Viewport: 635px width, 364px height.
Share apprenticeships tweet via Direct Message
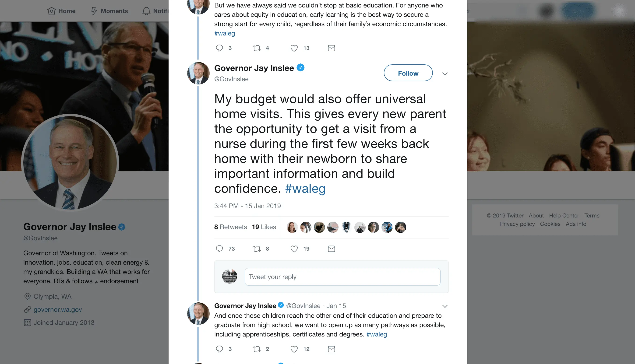click(331, 349)
